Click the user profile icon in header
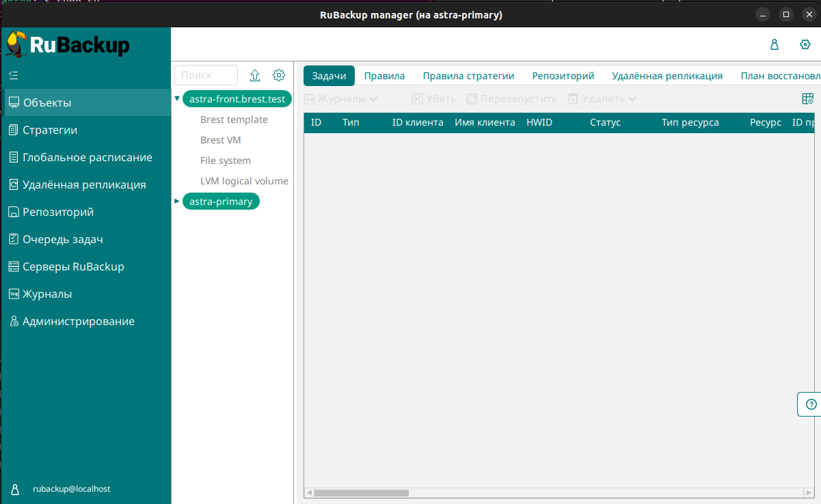 pos(775,45)
